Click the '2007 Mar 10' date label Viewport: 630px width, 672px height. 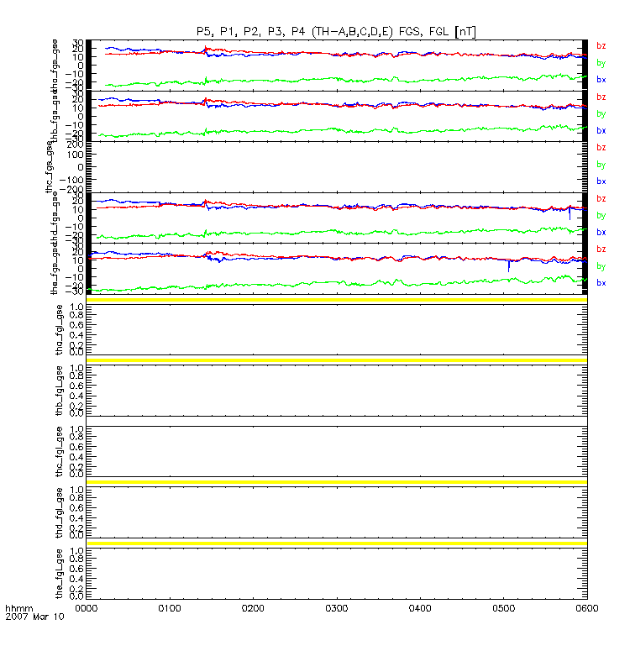pos(34,617)
